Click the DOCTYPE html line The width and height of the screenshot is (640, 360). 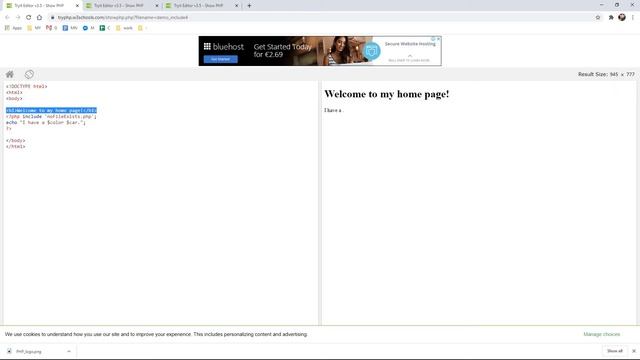(27, 87)
